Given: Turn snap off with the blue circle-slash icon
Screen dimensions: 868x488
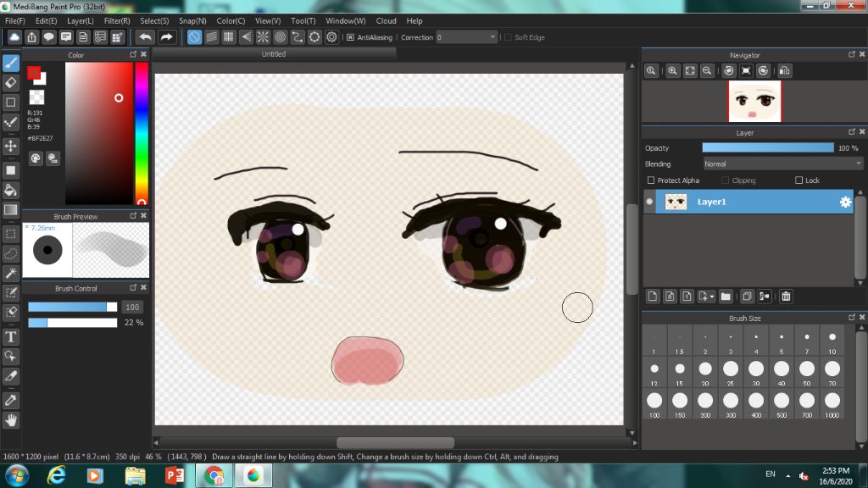Looking at the screenshot, I should click(194, 37).
